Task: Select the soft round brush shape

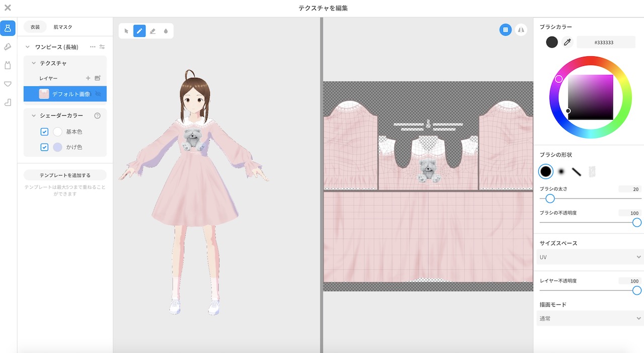Action: (561, 171)
